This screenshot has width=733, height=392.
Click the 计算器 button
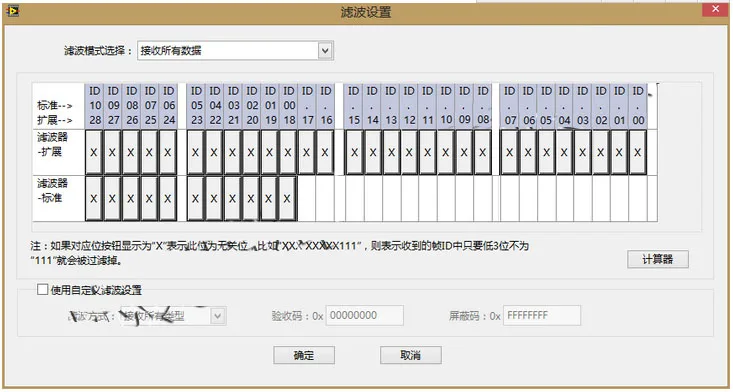658,259
